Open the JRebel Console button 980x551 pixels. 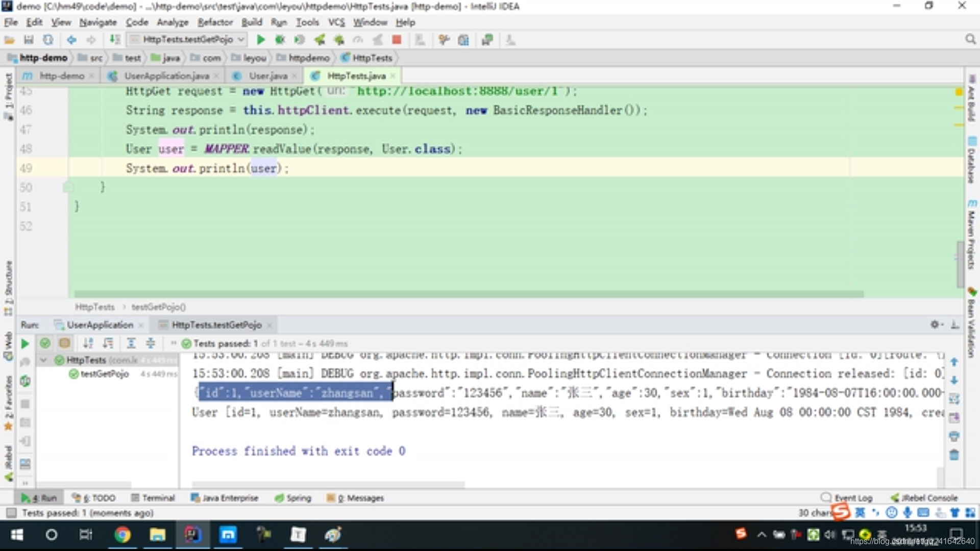coord(924,497)
